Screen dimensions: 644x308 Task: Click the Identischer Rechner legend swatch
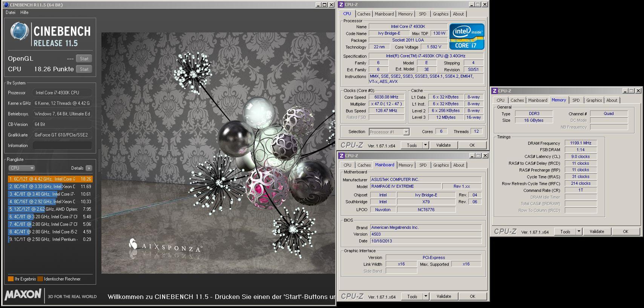40,279
